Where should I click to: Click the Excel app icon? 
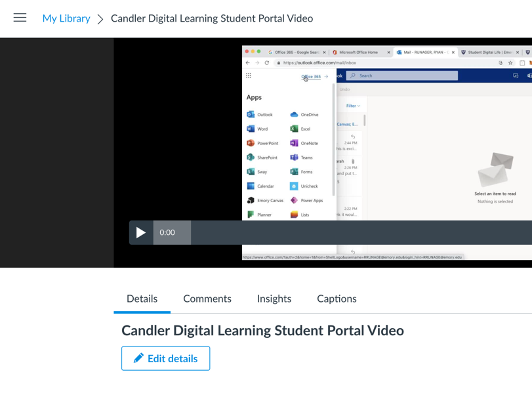294,129
